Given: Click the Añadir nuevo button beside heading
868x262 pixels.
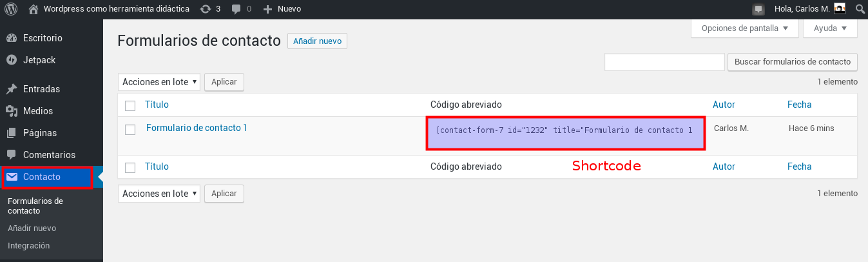Looking at the screenshot, I should point(317,41).
